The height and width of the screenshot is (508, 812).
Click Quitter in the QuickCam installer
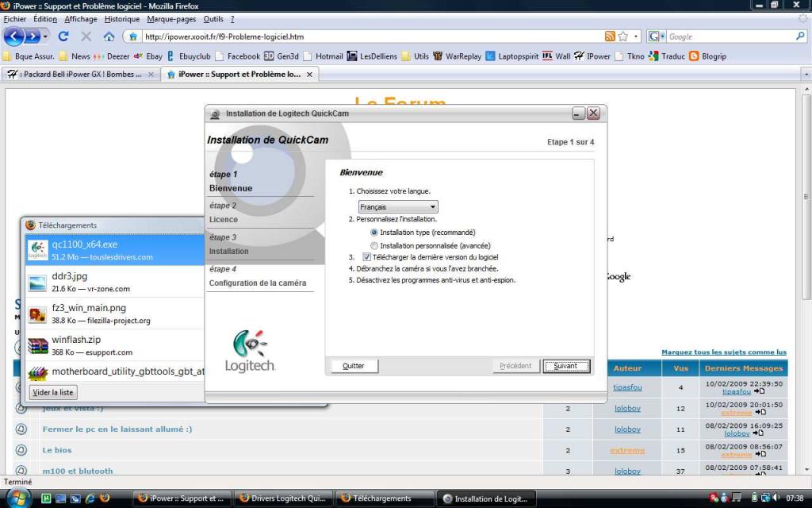pyautogui.click(x=354, y=366)
